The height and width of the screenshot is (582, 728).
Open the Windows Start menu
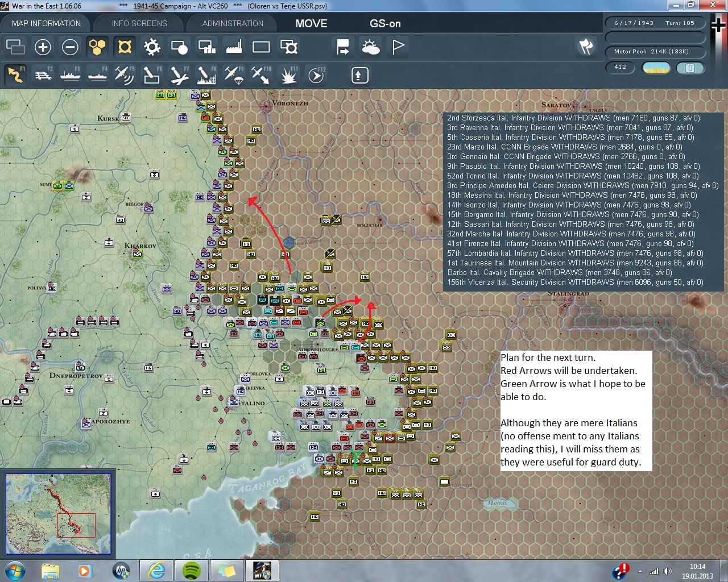click(x=15, y=570)
